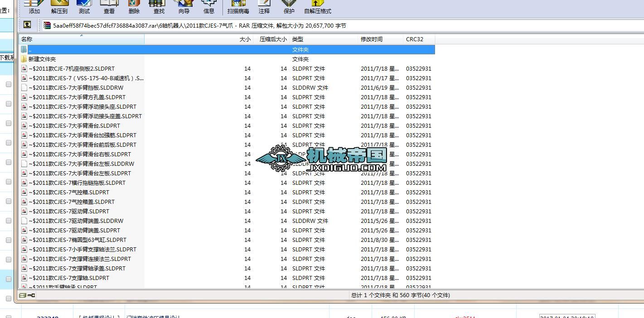Click the up-folder arrow button above the file list

click(x=28, y=24)
